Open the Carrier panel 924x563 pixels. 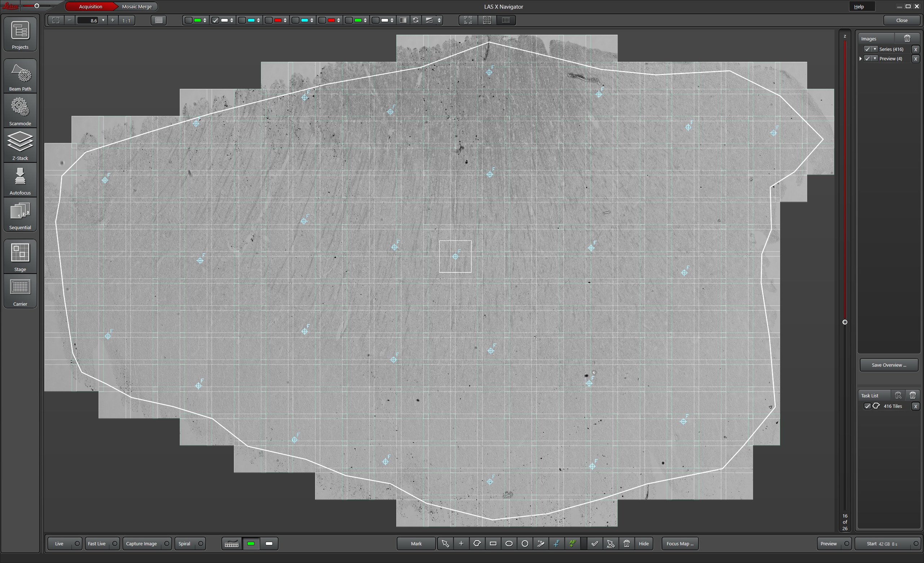point(20,291)
